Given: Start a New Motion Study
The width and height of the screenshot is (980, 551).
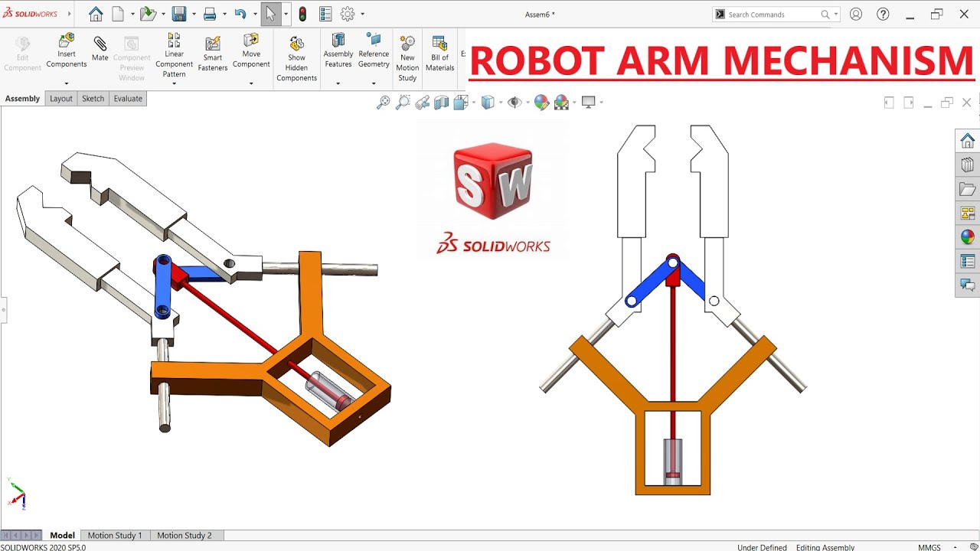Looking at the screenshot, I should pos(407,58).
